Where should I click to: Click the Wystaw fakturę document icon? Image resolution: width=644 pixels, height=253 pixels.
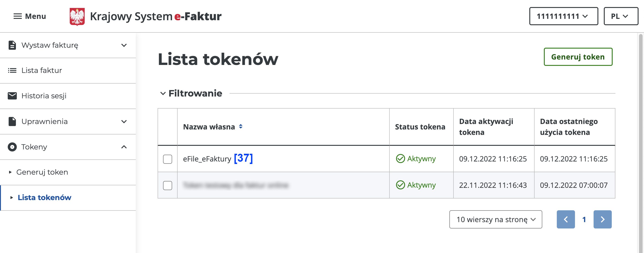[x=12, y=45]
